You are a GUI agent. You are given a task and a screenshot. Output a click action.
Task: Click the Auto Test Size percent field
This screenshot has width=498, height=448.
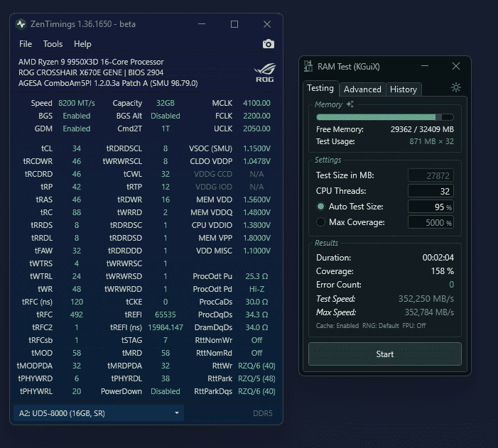pos(431,207)
